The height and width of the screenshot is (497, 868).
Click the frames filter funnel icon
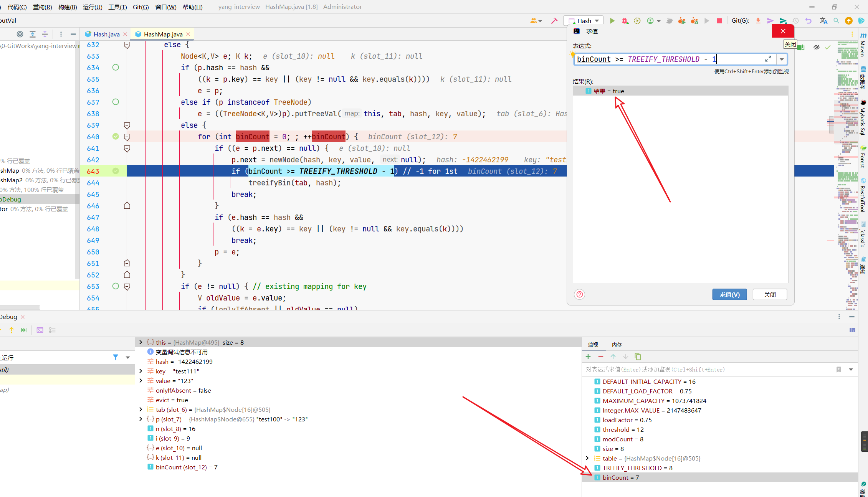[x=116, y=357]
